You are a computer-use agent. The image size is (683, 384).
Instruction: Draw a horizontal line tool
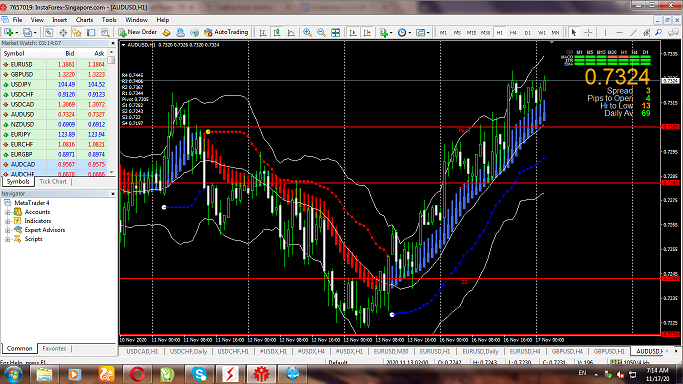tap(619, 33)
